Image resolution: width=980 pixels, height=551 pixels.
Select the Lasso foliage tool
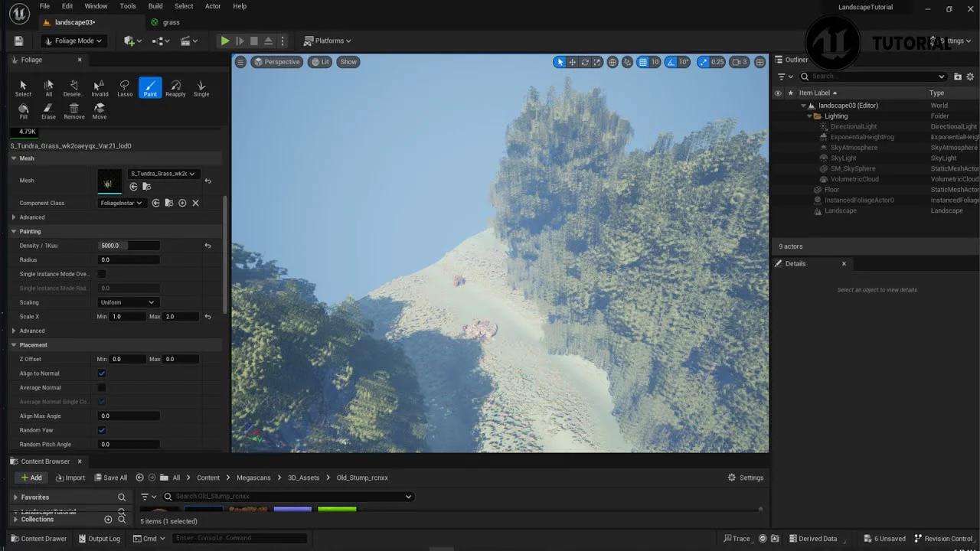pyautogui.click(x=125, y=86)
